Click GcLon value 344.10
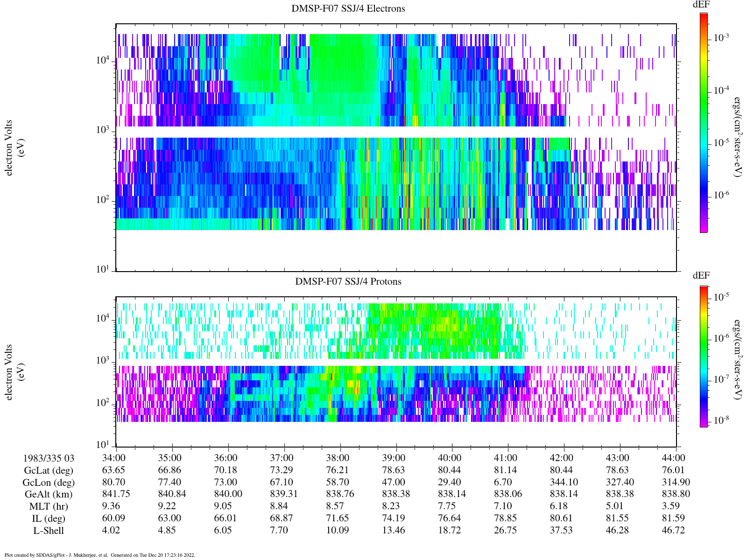Viewport: 747px width, 560px height. (564, 482)
